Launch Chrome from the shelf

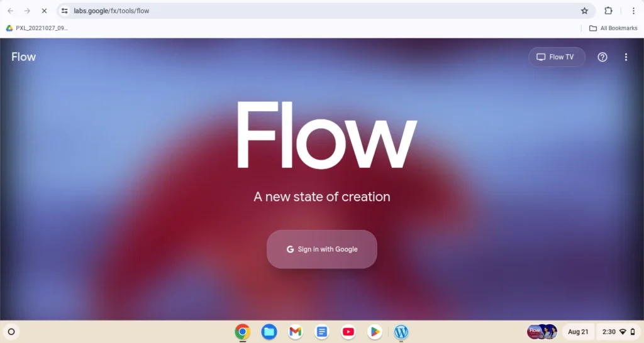click(243, 332)
